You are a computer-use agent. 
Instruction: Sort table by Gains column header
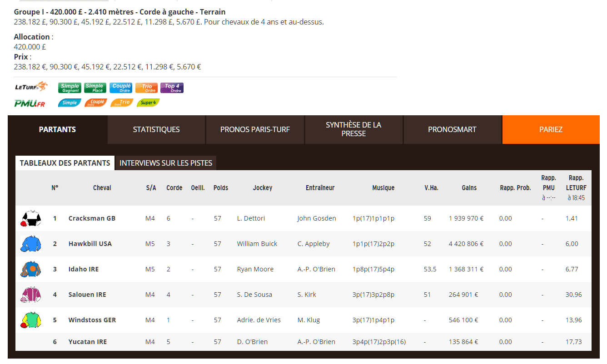[469, 188]
